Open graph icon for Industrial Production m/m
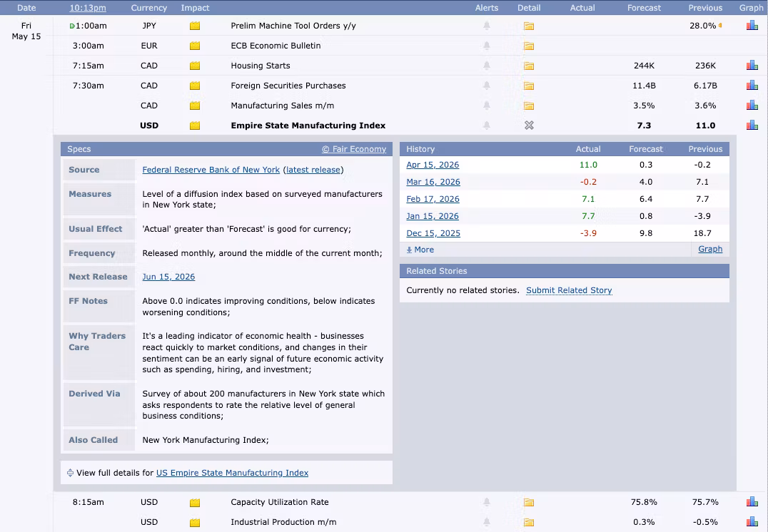This screenshot has height=532, width=768. click(x=752, y=522)
